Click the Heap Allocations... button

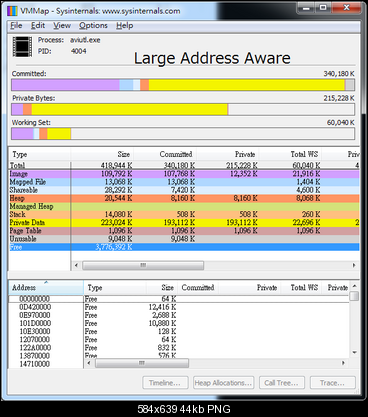pos(223,383)
